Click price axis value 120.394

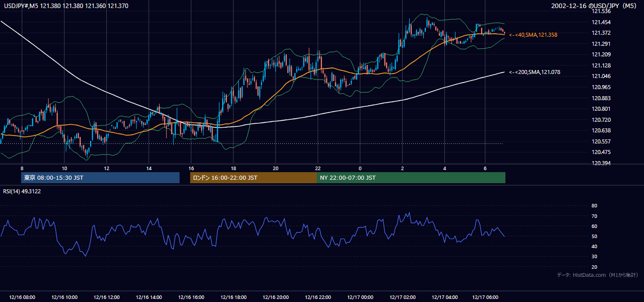point(601,163)
